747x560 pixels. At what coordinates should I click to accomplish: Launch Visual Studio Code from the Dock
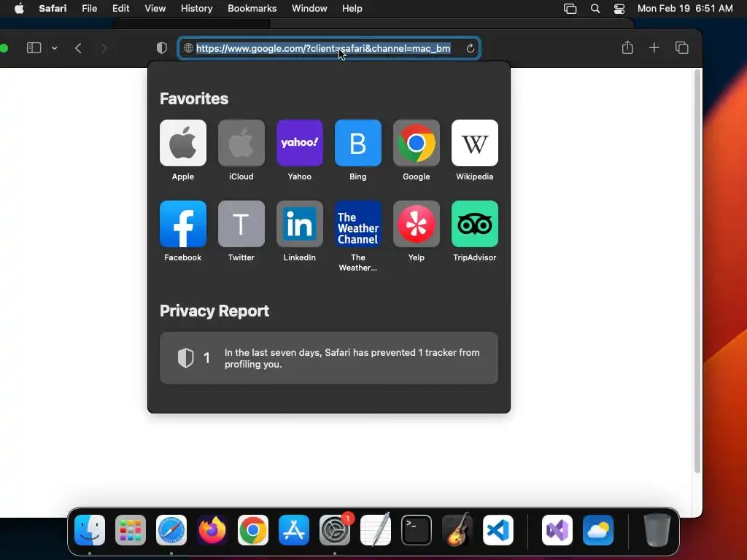tap(498, 530)
